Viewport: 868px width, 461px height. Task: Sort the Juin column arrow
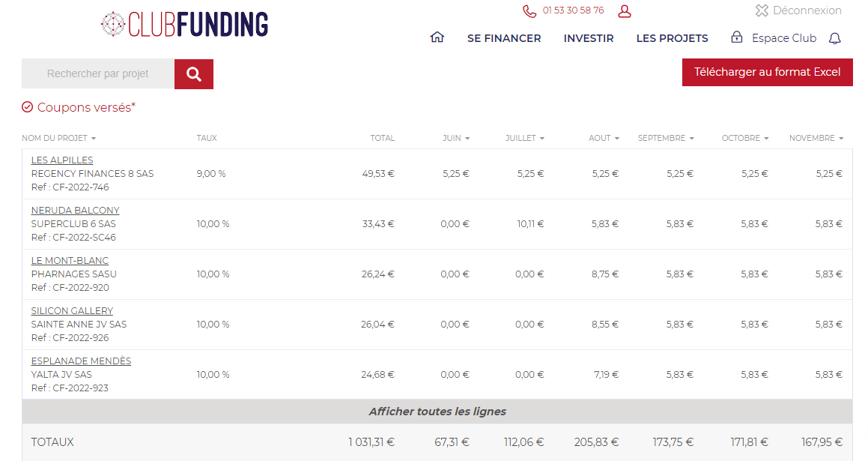(467, 139)
